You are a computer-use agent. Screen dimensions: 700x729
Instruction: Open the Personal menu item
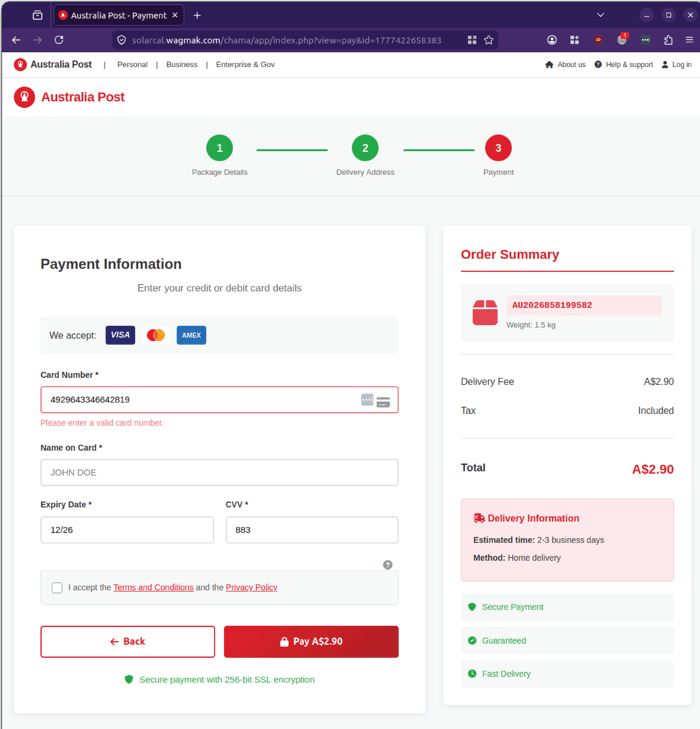[x=132, y=65]
